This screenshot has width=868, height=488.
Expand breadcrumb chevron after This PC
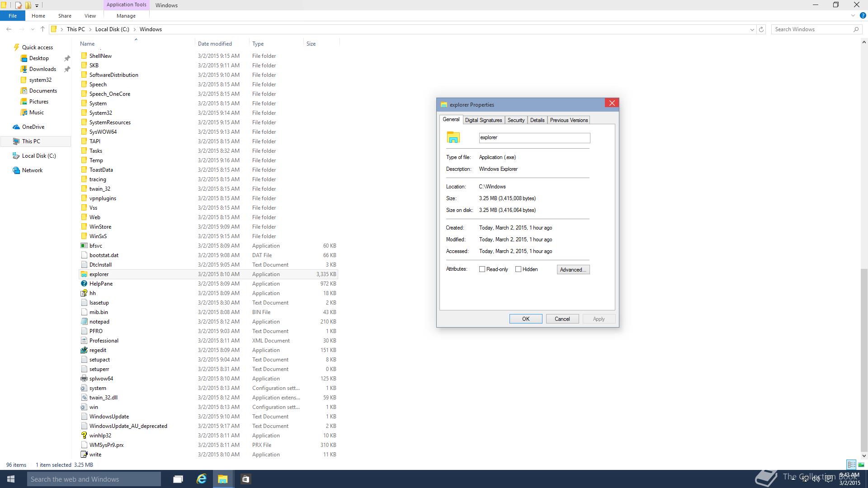pos(90,29)
